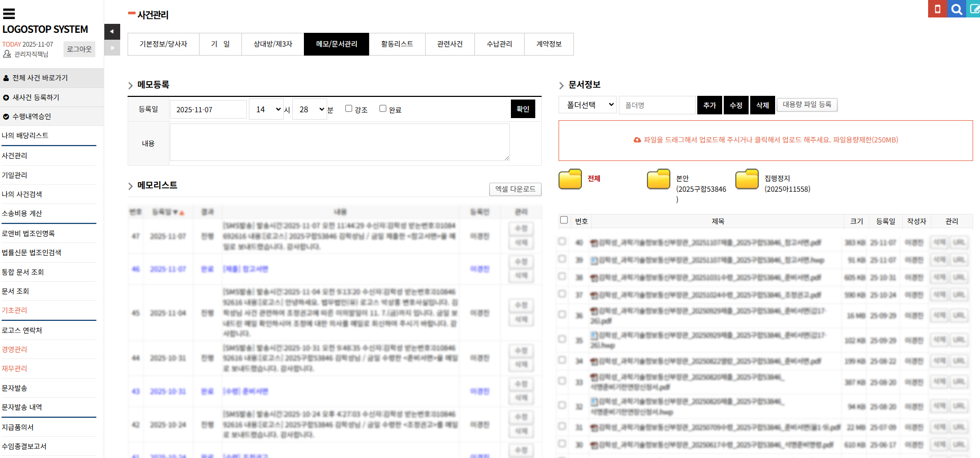This screenshot has width=980, height=458.
Task: Open the 전체 folder icon
Action: 570,179
